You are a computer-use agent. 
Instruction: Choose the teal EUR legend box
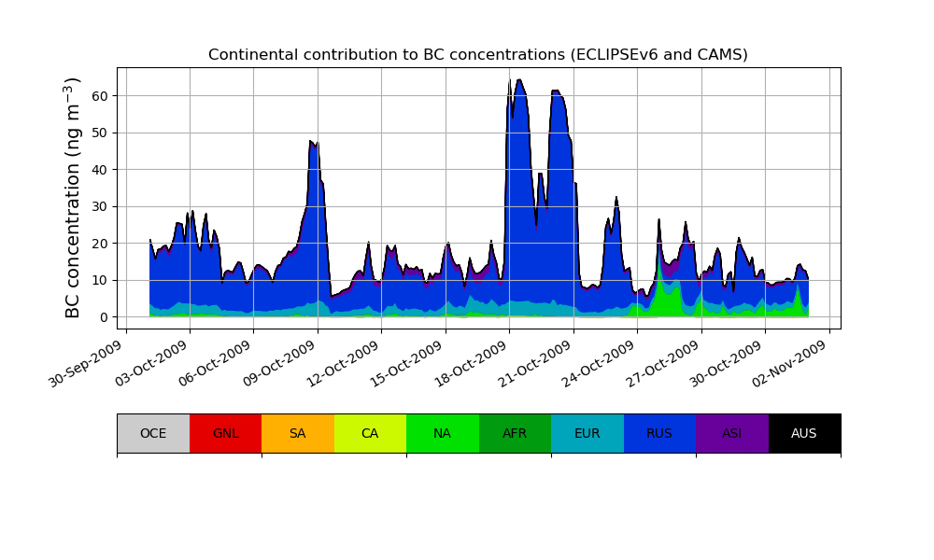tap(587, 433)
